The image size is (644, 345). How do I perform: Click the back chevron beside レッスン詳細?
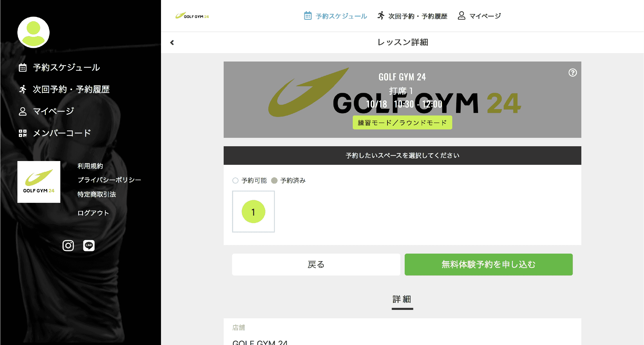pos(172,43)
